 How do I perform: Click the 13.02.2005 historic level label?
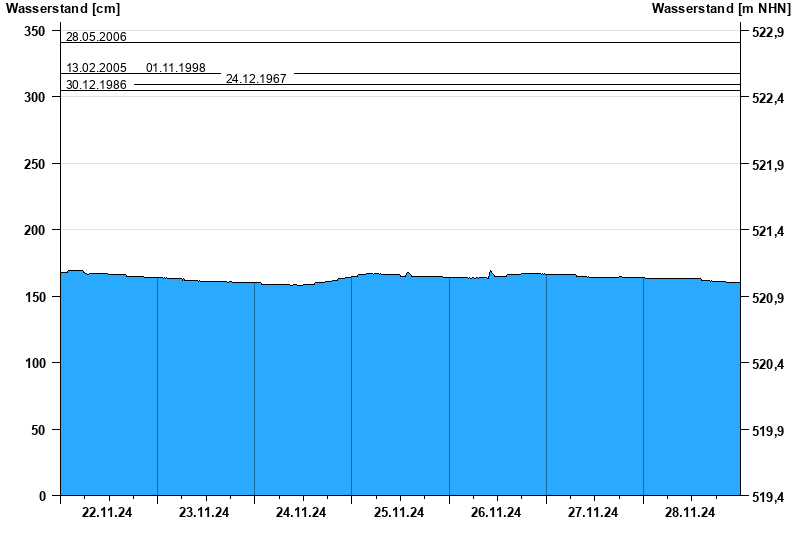pos(96,68)
